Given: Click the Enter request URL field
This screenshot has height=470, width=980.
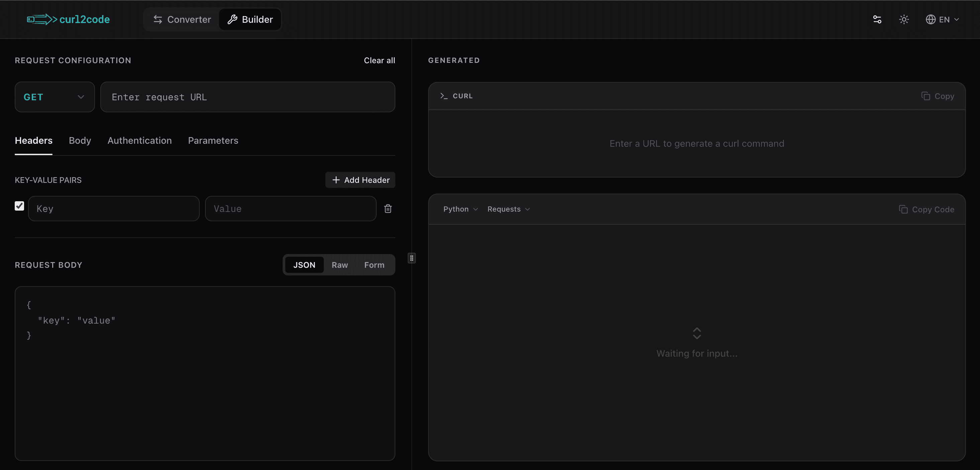Looking at the screenshot, I should (x=248, y=97).
